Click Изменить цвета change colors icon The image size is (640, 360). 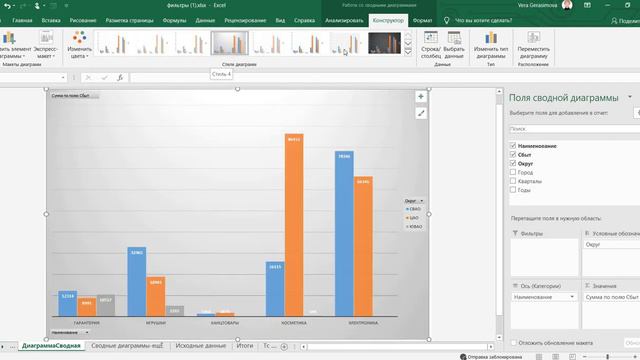tap(80, 38)
